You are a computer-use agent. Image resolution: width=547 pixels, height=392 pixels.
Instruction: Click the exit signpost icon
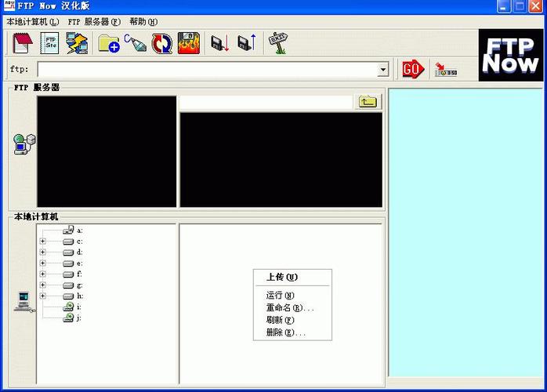pos(278,43)
